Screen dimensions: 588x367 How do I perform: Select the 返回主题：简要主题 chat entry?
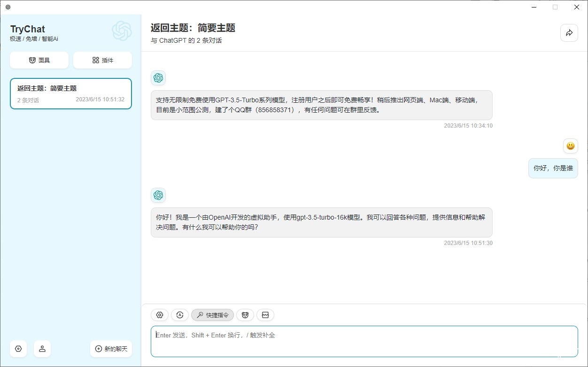click(x=71, y=94)
